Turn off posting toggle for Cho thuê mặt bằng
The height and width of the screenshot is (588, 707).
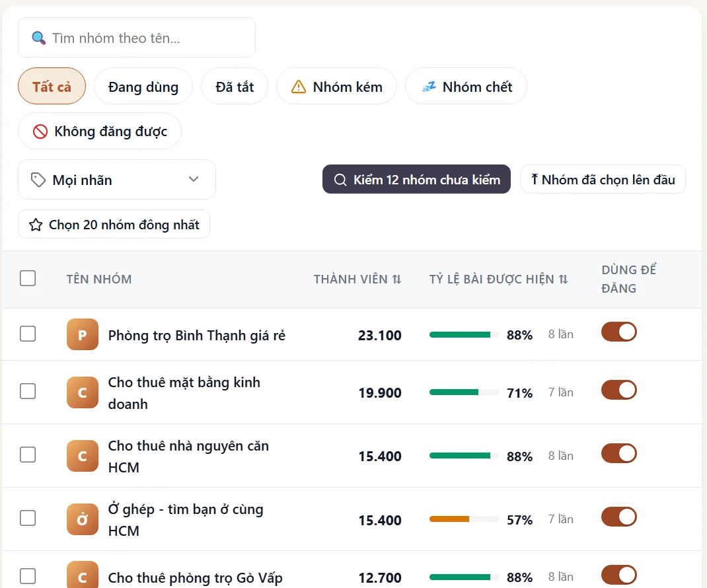[x=619, y=390]
